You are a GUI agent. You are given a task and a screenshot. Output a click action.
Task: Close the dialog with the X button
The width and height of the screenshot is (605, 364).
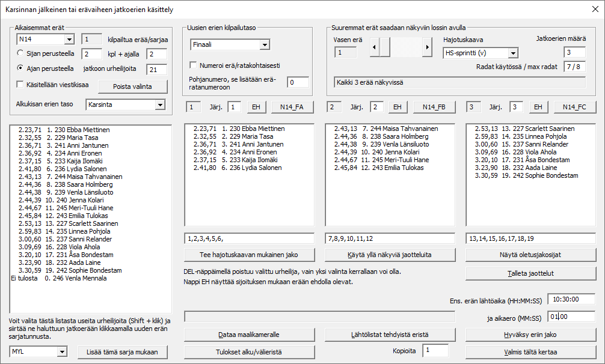[x=595, y=8]
